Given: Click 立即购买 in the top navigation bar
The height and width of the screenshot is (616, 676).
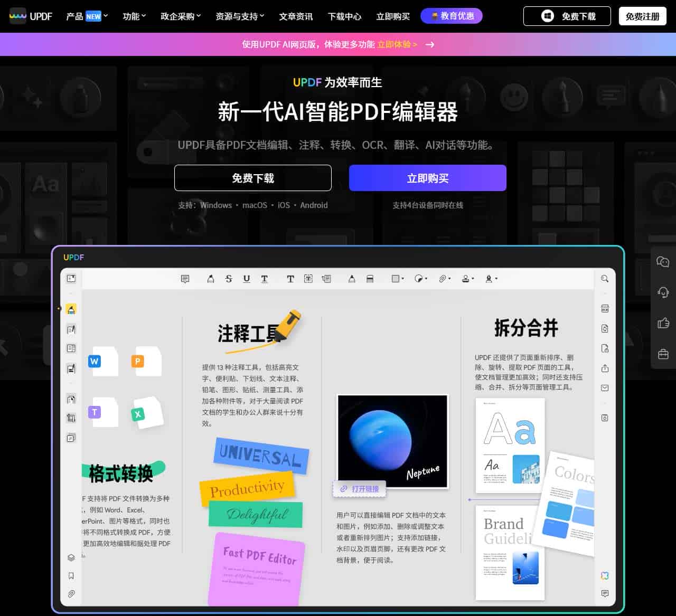Looking at the screenshot, I should pos(393,16).
